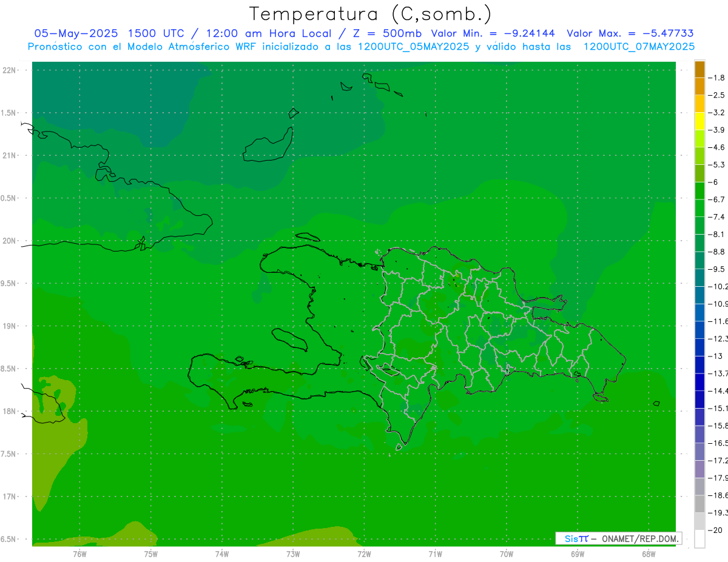The width and height of the screenshot is (728, 562).
Task: Click the 19N latitude axis label
Action: click(10, 326)
